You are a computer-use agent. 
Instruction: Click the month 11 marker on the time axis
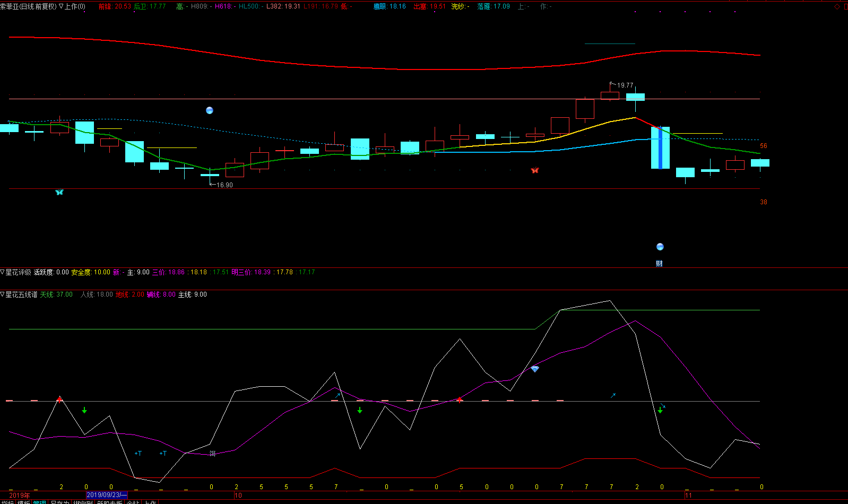click(688, 496)
